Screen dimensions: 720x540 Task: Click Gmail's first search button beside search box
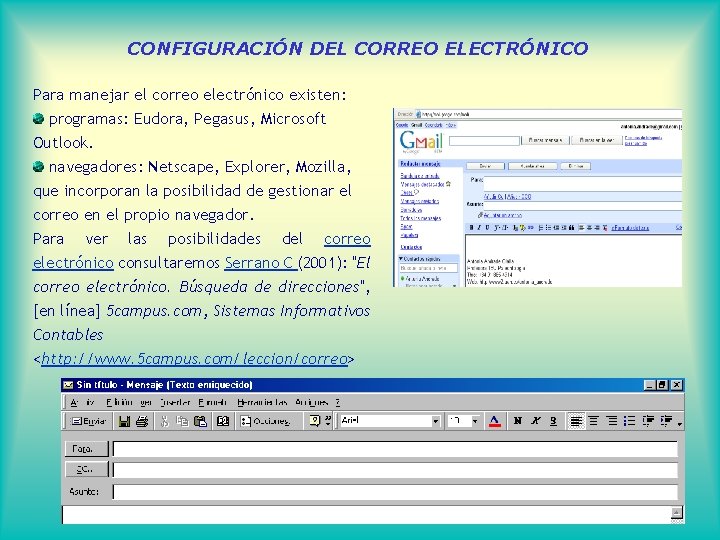pyautogui.click(x=546, y=140)
